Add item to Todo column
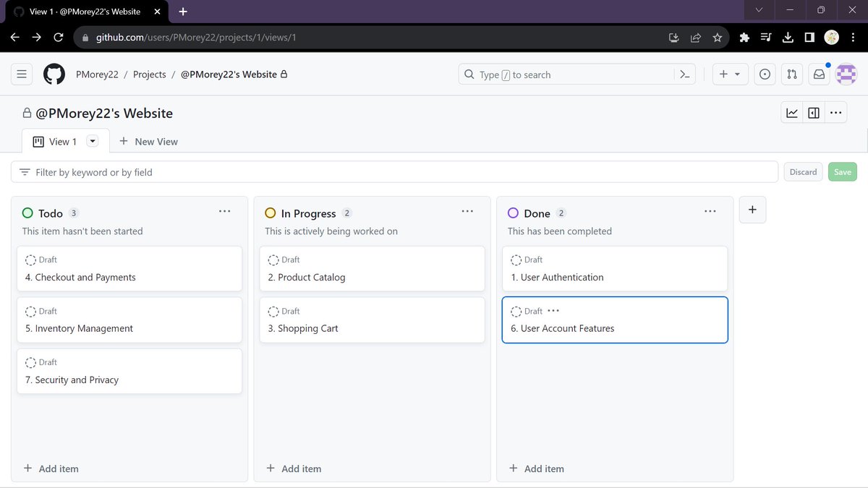 [x=51, y=468]
